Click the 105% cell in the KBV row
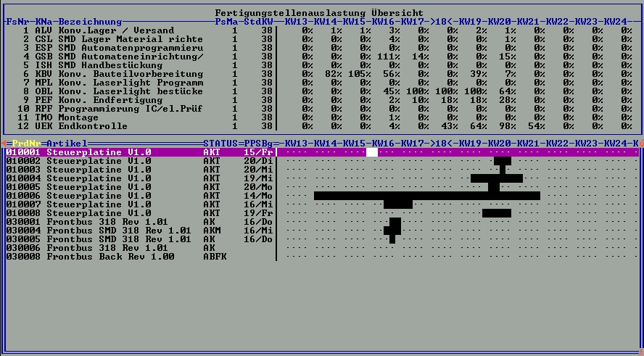This screenshot has height=356, width=644. click(x=360, y=74)
